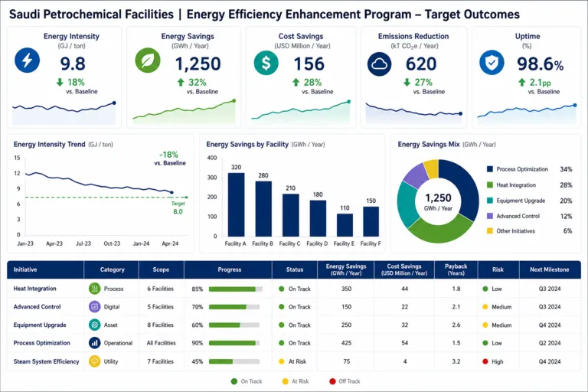This screenshot has width=588, height=392.
Task: Click the green status dot for Heat Integration
Action: pos(282,289)
